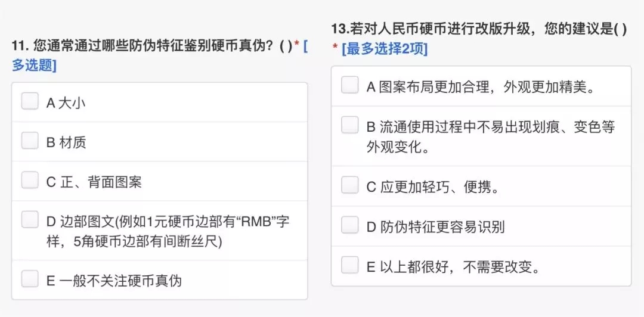
Task: Tick E 以上都很好 checkbox
Action: 350,265
